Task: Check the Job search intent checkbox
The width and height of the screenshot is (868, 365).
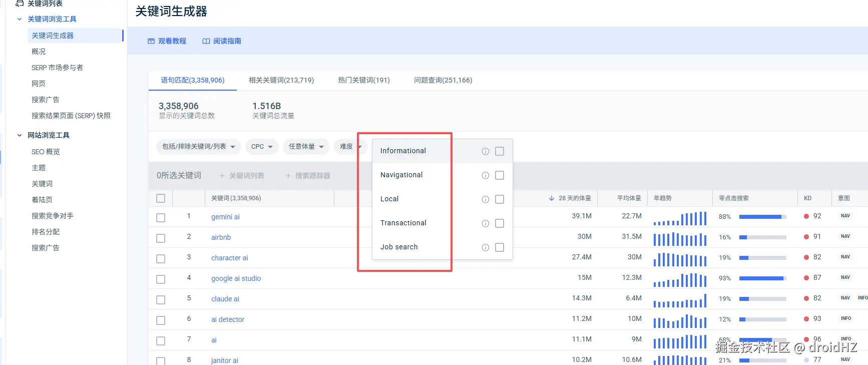Action: 500,247
